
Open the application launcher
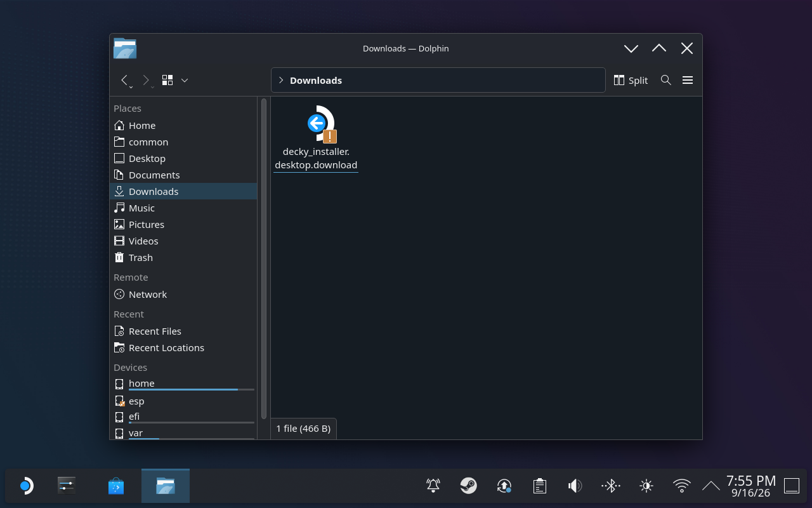click(x=25, y=486)
